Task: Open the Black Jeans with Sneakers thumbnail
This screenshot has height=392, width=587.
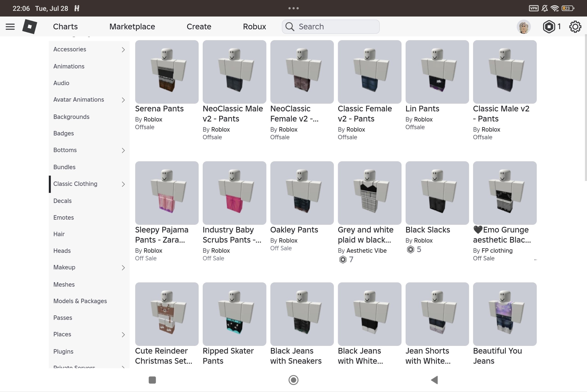Action: 302,314
